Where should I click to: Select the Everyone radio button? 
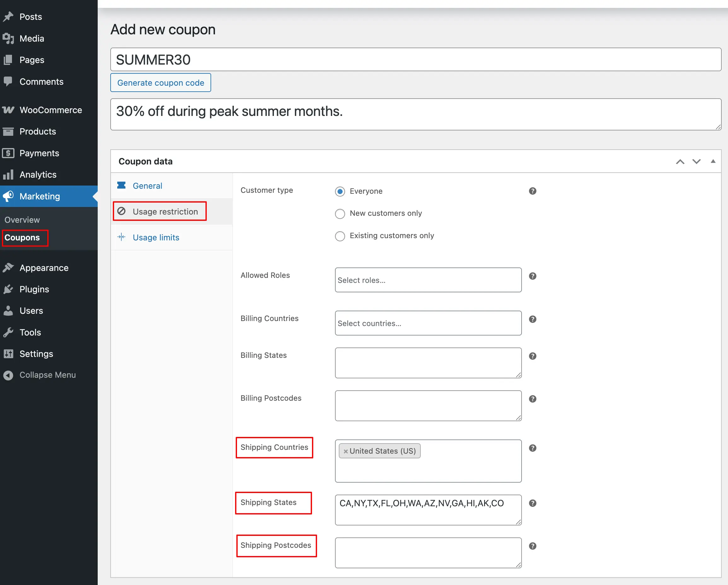pyautogui.click(x=340, y=191)
